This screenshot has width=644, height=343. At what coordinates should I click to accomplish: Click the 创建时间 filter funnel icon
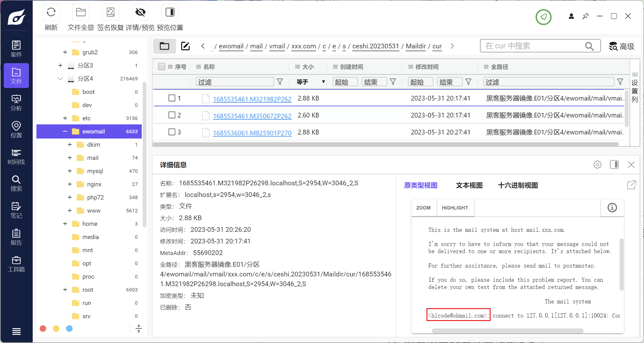pyautogui.click(x=393, y=82)
